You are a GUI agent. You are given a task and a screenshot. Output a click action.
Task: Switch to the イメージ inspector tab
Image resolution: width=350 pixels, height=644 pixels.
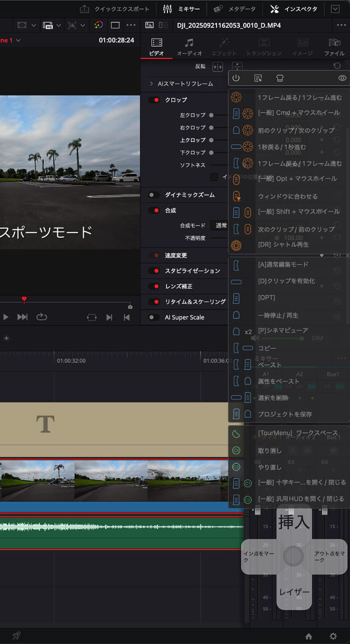click(x=302, y=47)
